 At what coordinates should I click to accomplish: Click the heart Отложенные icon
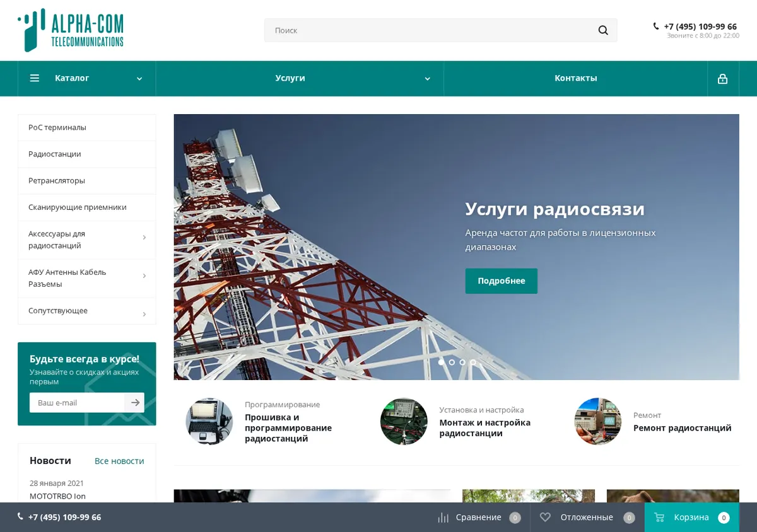[545, 517]
